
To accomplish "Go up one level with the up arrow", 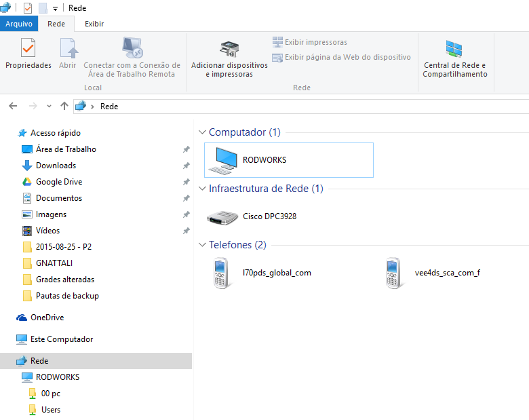I will pyautogui.click(x=64, y=106).
